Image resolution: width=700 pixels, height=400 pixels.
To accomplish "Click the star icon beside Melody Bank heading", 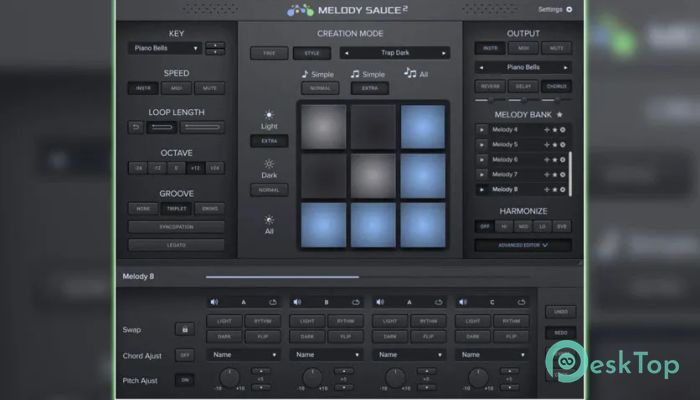I will click(x=559, y=115).
